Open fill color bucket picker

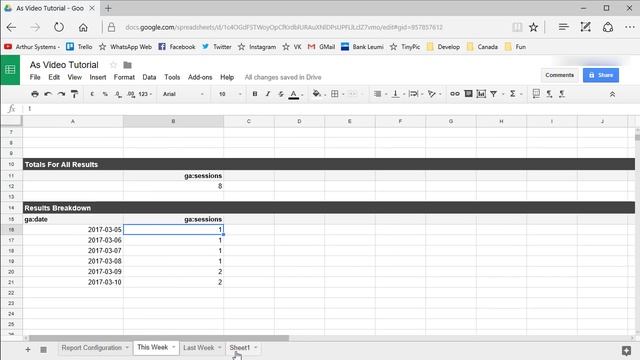click(317, 94)
